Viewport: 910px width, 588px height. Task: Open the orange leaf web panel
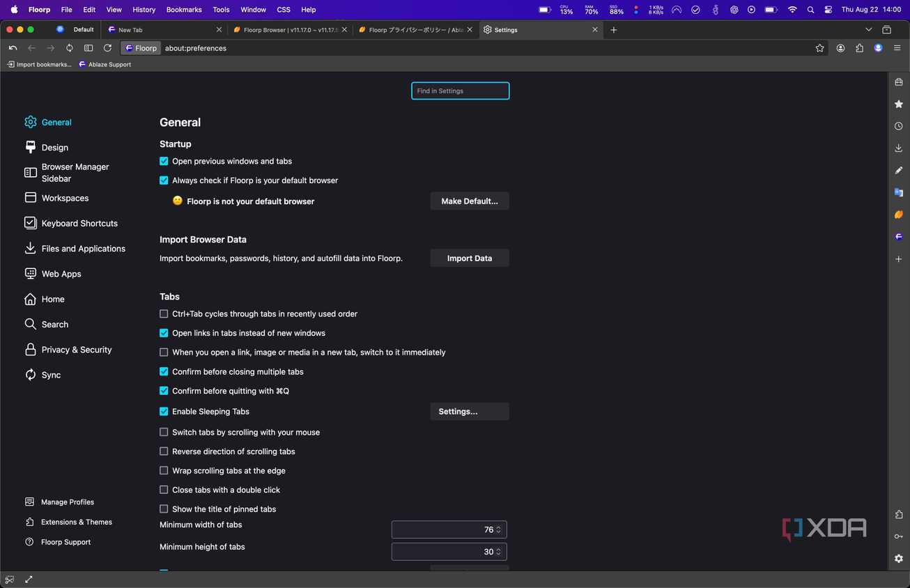pos(899,215)
